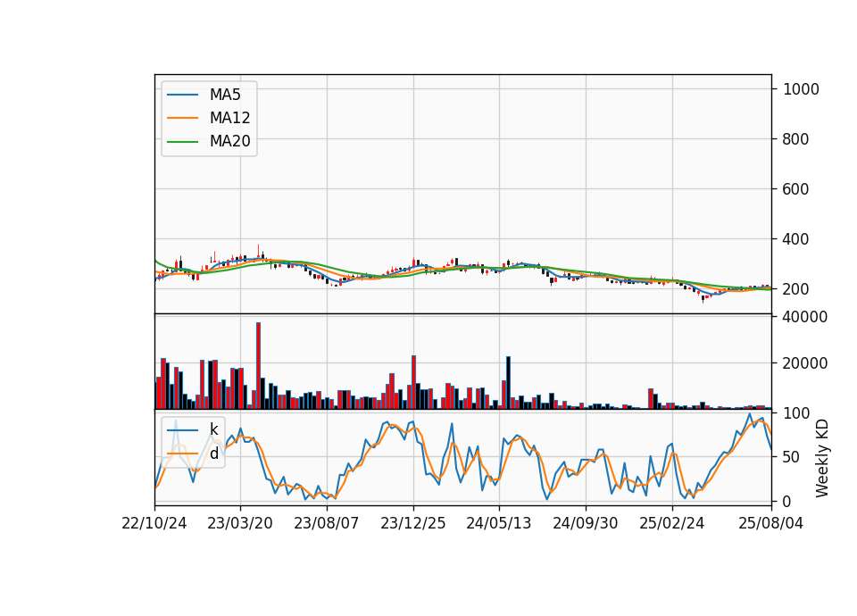Click the MA5 legend label
857x616 pixels.
225,95
